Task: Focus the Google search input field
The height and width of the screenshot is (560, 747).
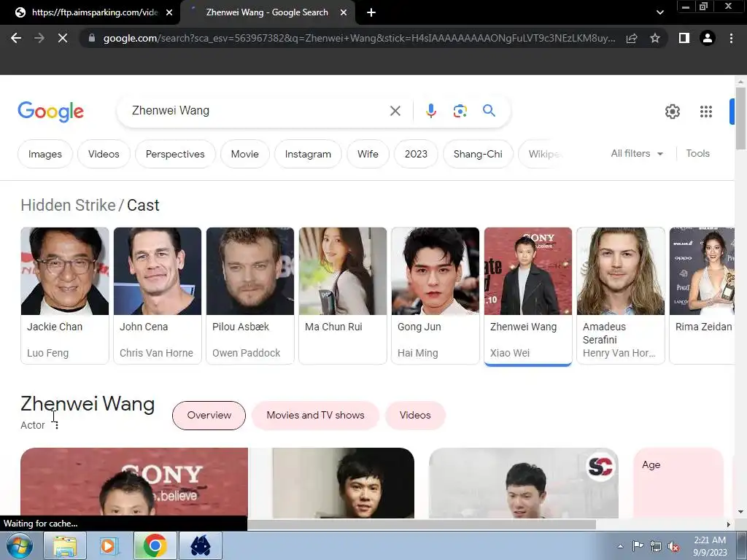Action: 258,111
